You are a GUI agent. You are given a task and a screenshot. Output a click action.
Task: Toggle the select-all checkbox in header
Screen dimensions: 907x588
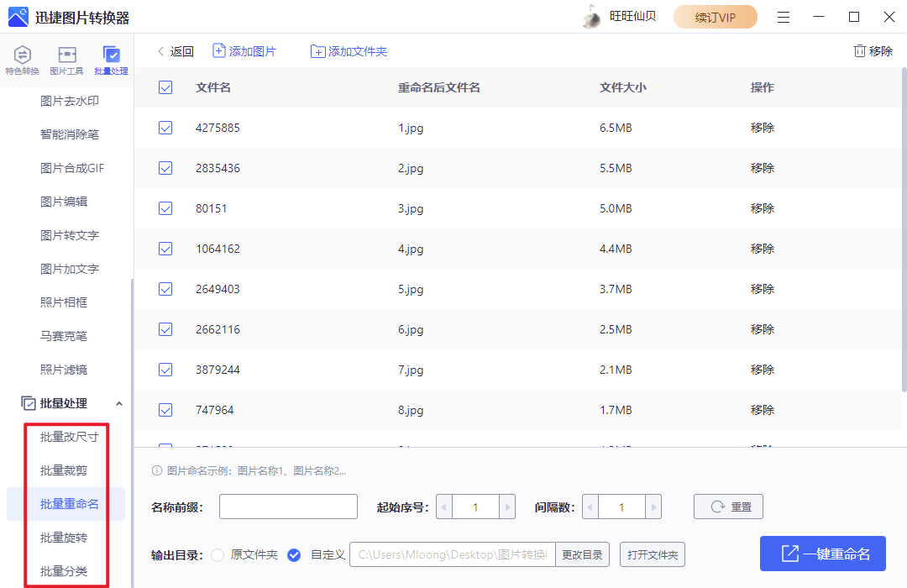pyautogui.click(x=165, y=87)
